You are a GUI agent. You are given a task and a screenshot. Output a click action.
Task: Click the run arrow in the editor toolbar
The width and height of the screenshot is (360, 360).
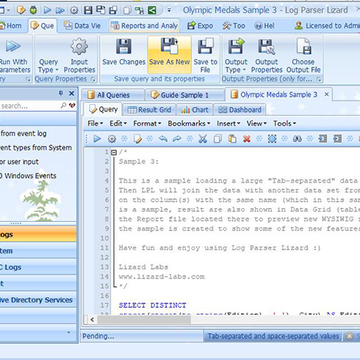(97, 139)
